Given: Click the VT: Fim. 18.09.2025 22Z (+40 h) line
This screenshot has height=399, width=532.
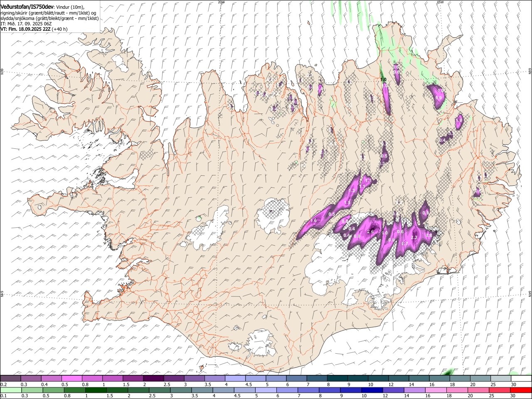Looking at the screenshot, I should [x=34, y=30].
